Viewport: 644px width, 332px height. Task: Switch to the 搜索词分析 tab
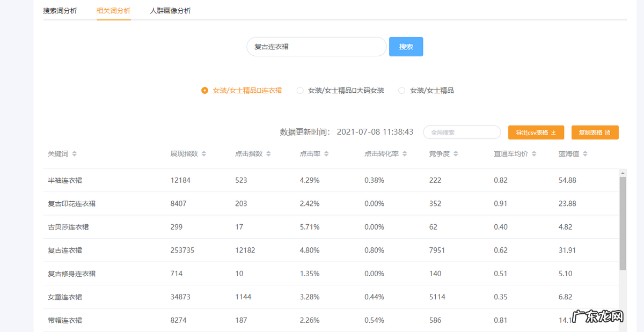pyautogui.click(x=61, y=10)
